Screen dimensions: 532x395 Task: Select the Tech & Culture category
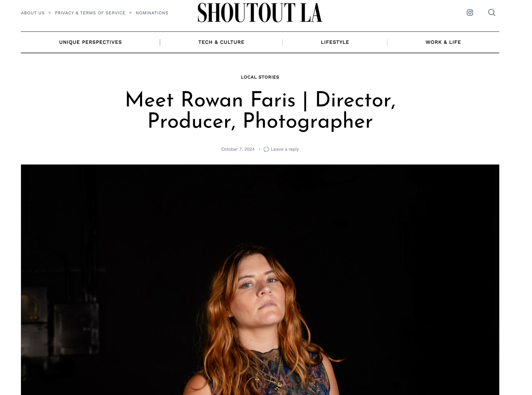(x=221, y=42)
